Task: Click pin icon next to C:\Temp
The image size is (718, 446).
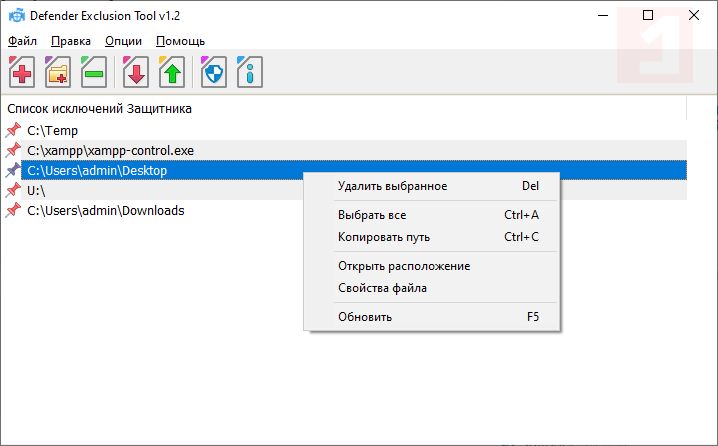Action: [13, 130]
